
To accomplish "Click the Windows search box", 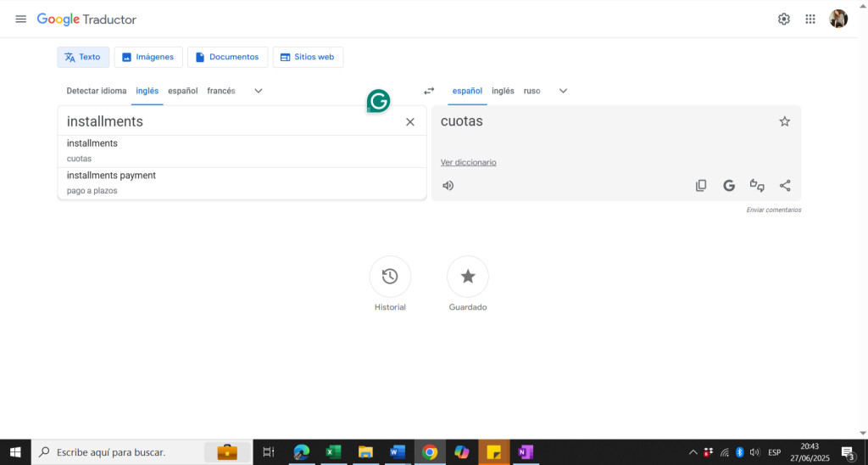I will [142, 452].
